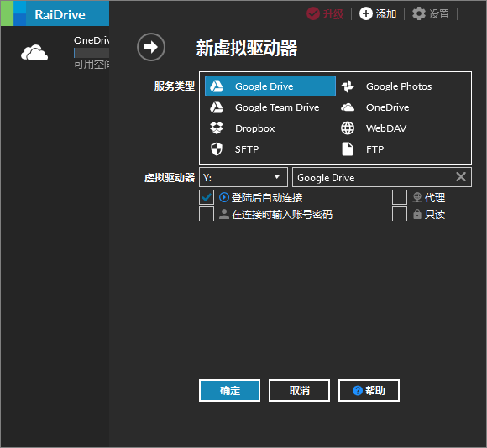
Task: Clear the Google Drive name field
Action: 461,177
